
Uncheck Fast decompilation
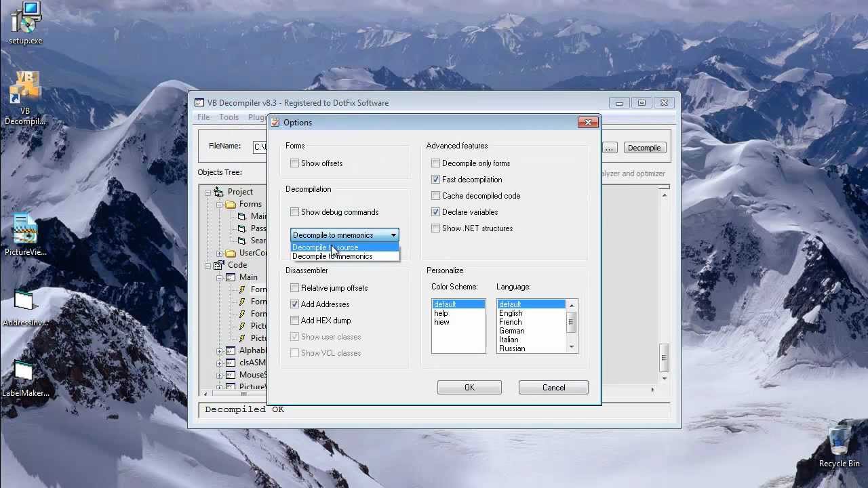coord(435,180)
